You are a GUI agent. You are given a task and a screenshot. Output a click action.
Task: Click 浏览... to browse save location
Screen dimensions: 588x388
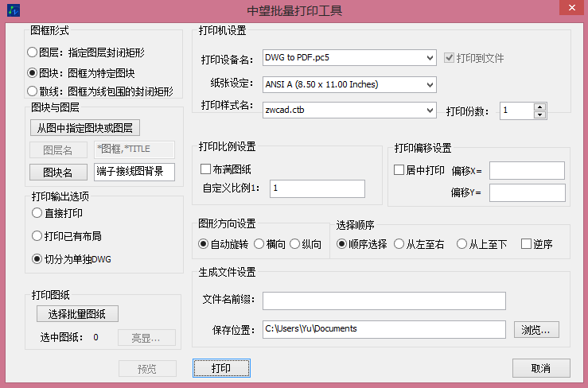point(539,329)
